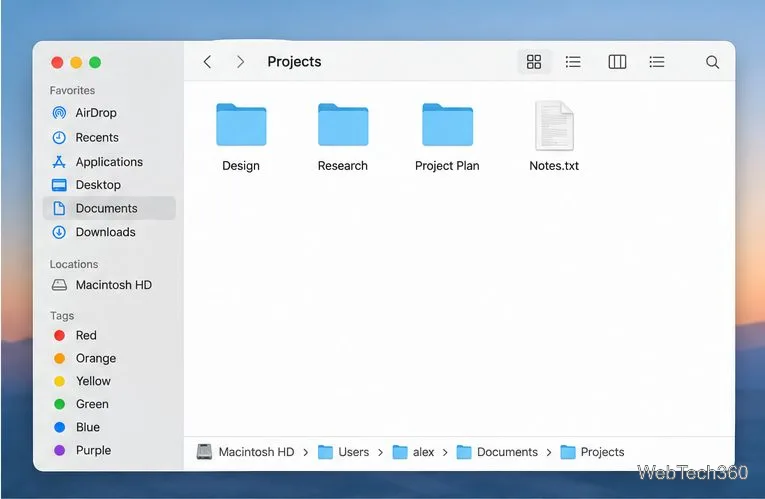The height and width of the screenshot is (499, 765).
Task: Go forward with the right chevron
Action: tap(240, 62)
